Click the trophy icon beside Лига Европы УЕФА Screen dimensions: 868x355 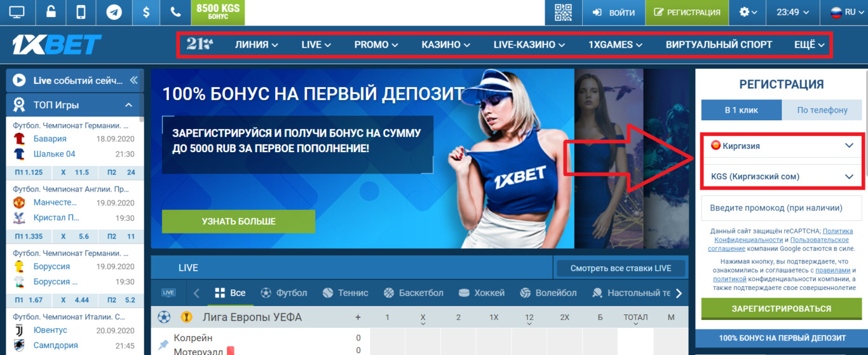click(186, 317)
